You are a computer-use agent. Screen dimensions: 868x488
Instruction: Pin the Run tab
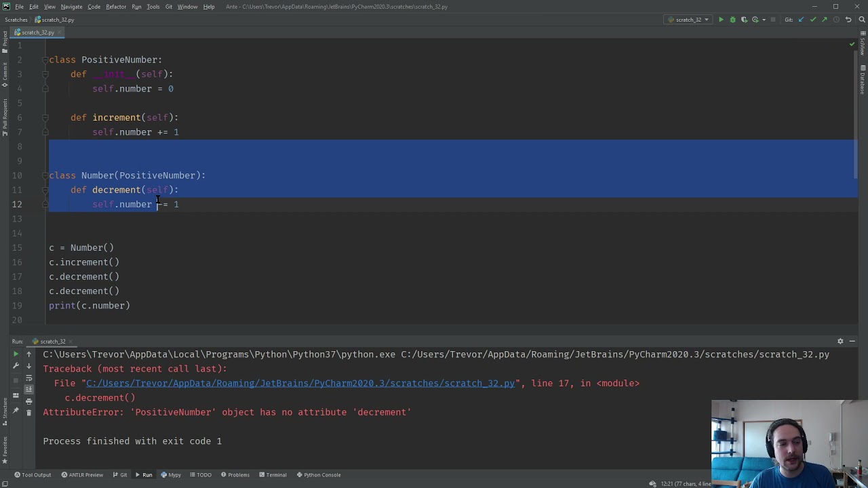(16, 411)
